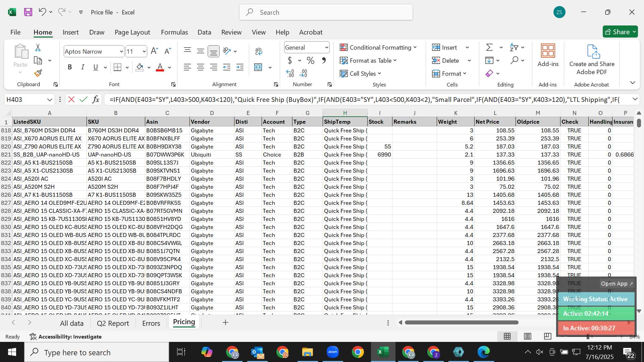The width and height of the screenshot is (644, 362).
Task: Click Delete cells button
Action: (445, 61)
